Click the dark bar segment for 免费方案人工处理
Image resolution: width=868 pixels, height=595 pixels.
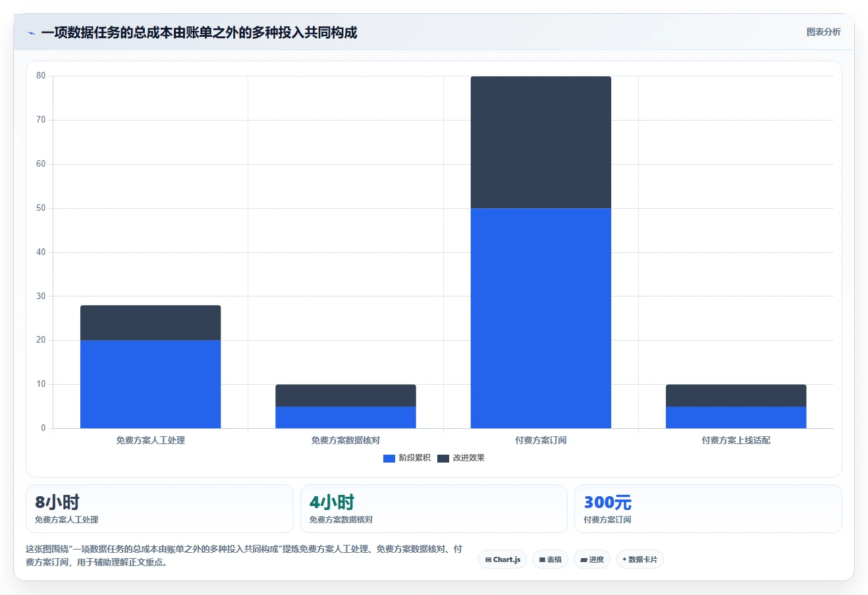[150, 323]
